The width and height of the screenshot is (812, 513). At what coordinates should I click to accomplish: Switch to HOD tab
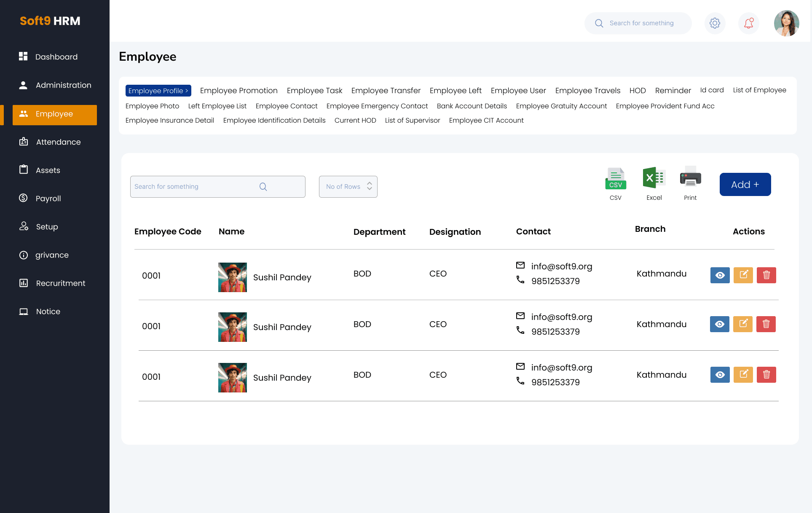click(x=638, y=91)
